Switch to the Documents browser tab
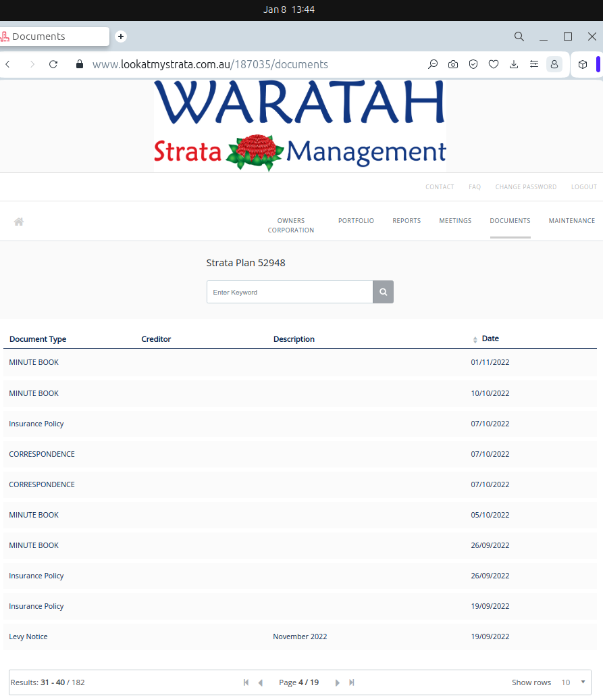Screen dimensions: 603x700 coord(53,36)
